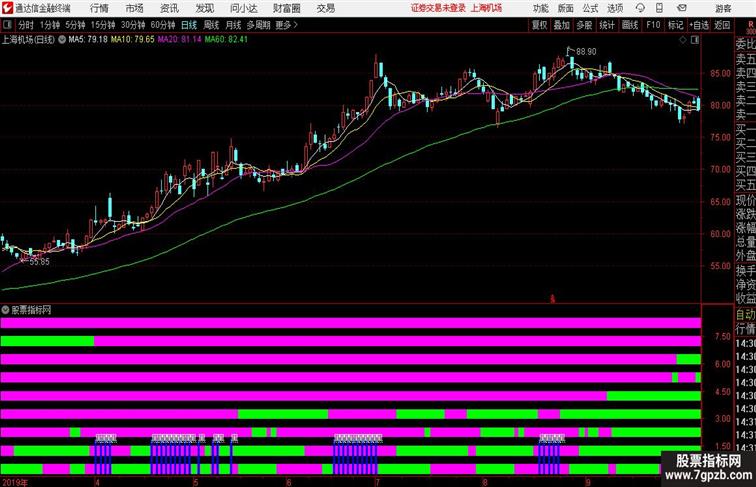Open the 公式 menu

590,8
